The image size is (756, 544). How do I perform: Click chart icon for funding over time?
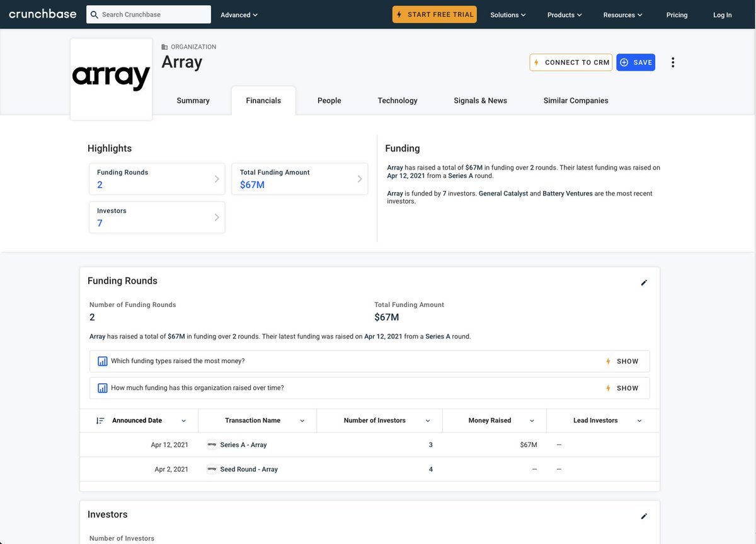(102, 388)
